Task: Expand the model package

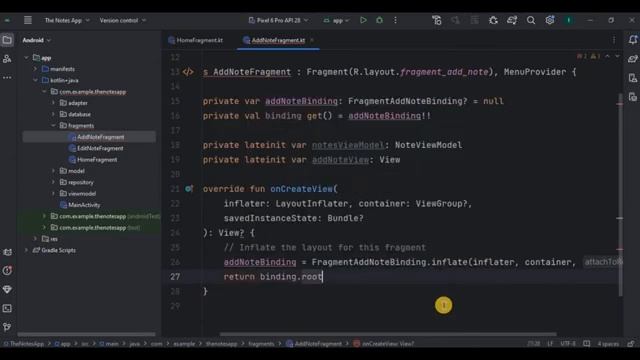Action: 53,171
